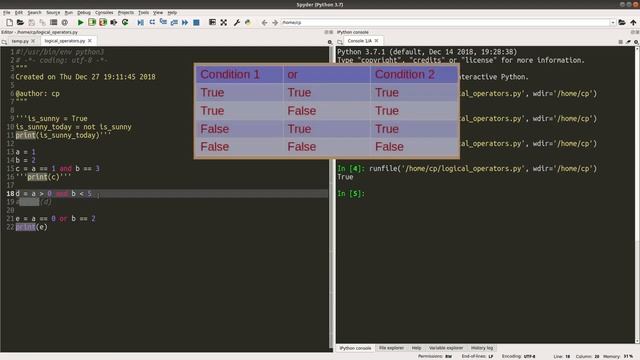
Task: Open the Source menu
Action: coord(53,13)
